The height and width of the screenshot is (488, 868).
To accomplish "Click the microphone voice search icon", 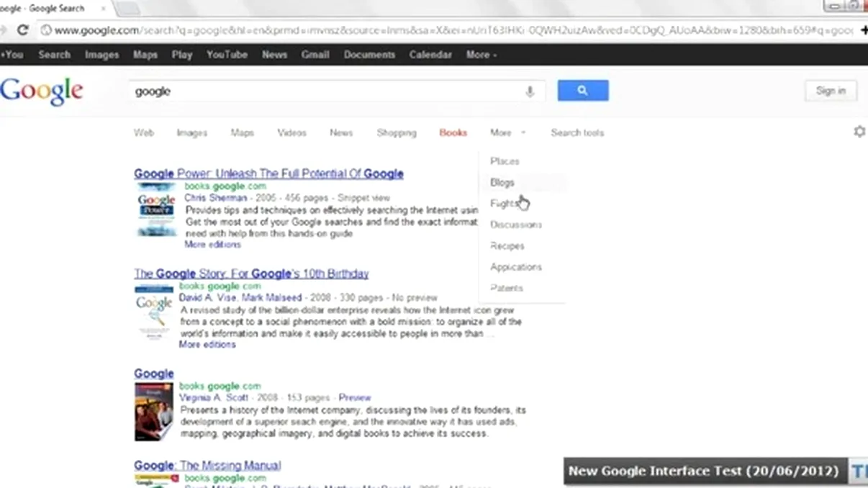I will pyautogui.click(x=530, y=91).
